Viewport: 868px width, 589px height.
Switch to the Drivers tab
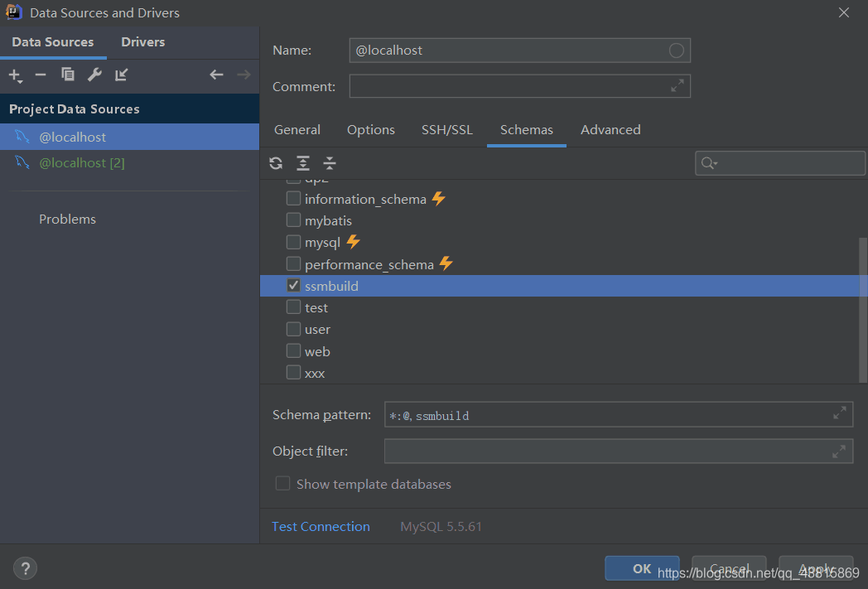tap(142, 42)
